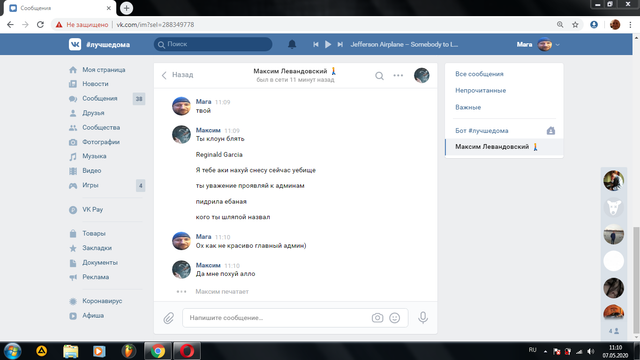Click the VK search field
Viewport: 640px width, 360px height.
(x=213, y=44)
